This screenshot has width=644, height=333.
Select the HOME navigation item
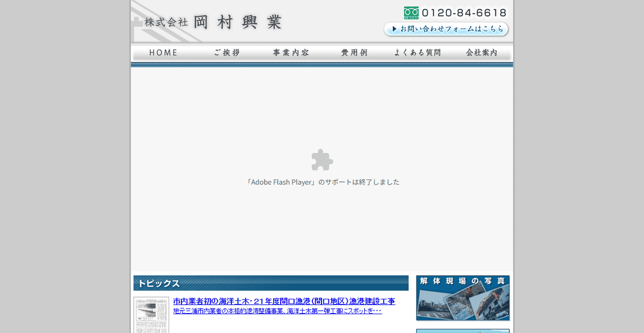pyautogui.click(x=163, y=52)
